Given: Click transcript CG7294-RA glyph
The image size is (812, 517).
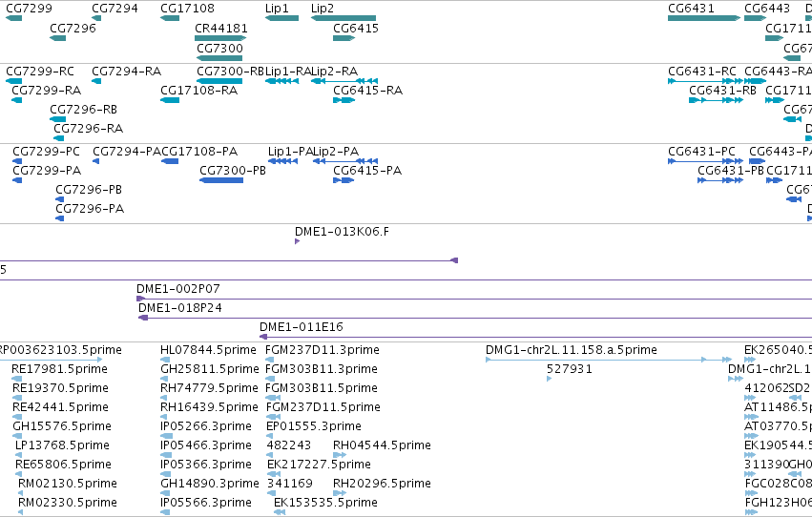Looking at the screenshot, I should [x=96, y=81].
